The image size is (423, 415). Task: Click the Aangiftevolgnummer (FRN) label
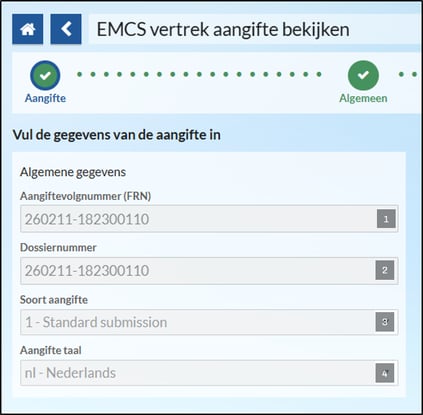85,196
